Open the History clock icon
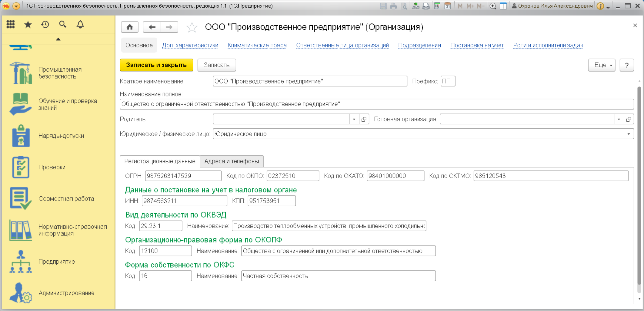The width and height of the screenshot is (644, 311). coord(45,25)
